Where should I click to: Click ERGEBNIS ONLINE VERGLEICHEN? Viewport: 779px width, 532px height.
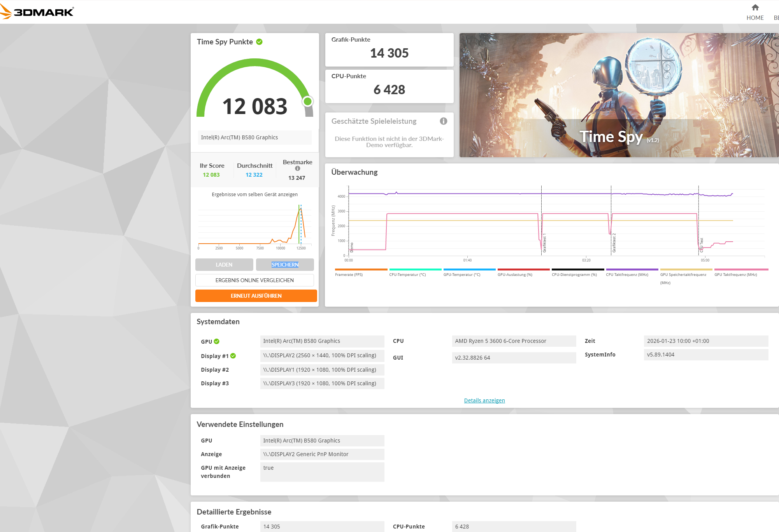pos(254,280)
